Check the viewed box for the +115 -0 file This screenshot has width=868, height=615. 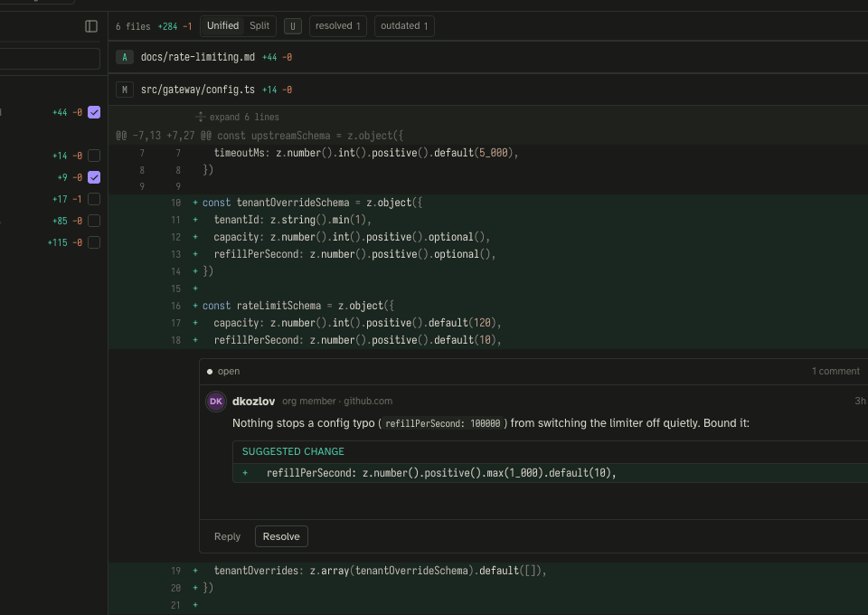(x=94, y=242)
